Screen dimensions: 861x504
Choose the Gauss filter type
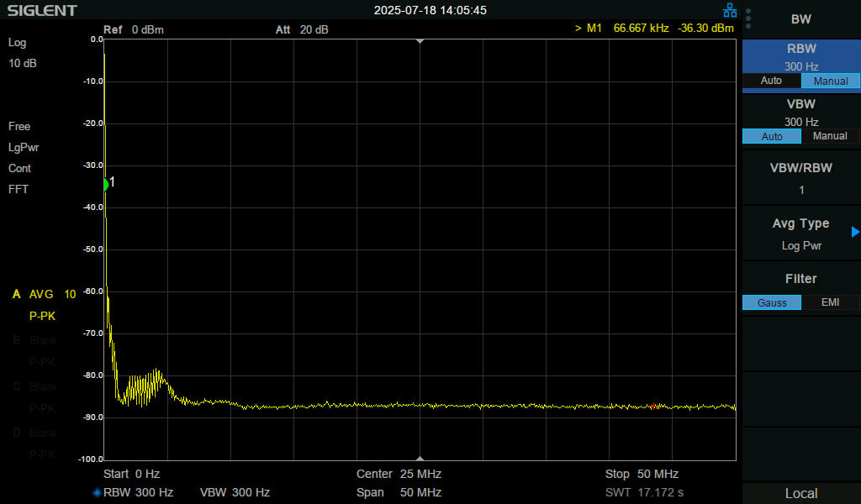772,302
